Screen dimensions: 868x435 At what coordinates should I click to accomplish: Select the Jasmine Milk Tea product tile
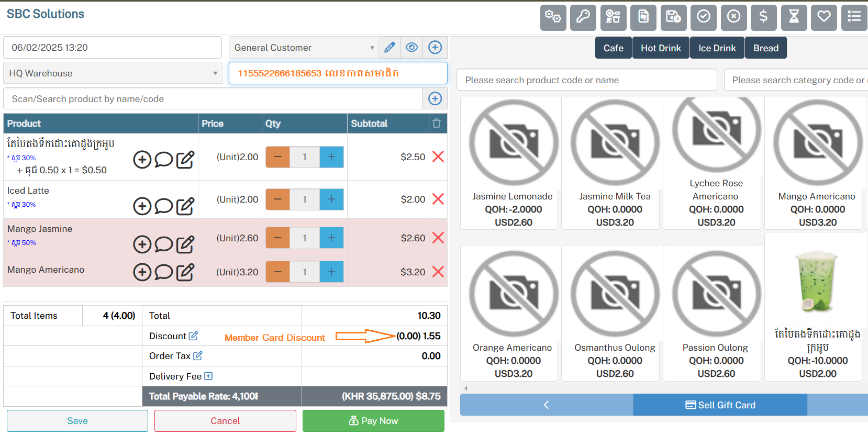(x=615, y=163)
